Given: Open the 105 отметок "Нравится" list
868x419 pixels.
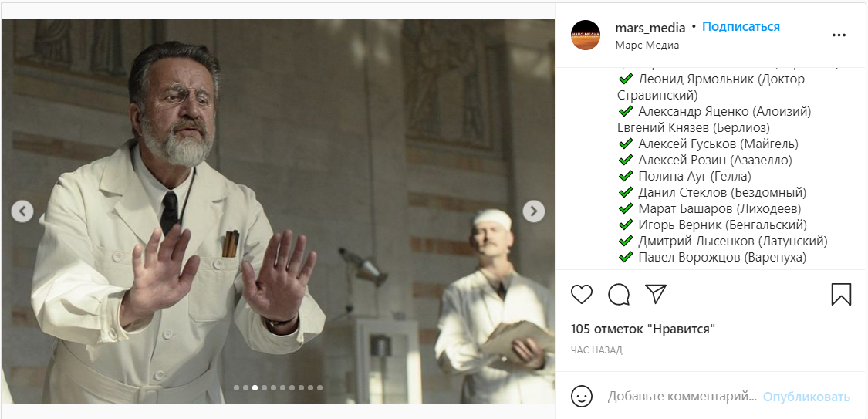Looking at the screenshot, I should (x=643, y=329).
